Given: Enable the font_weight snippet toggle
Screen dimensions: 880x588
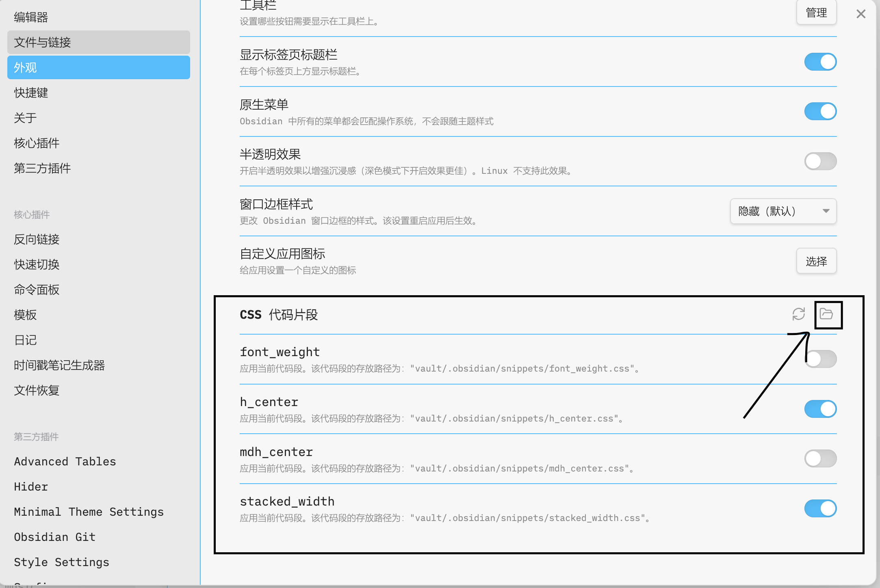Looking at the screenshot, I should 821,359.
